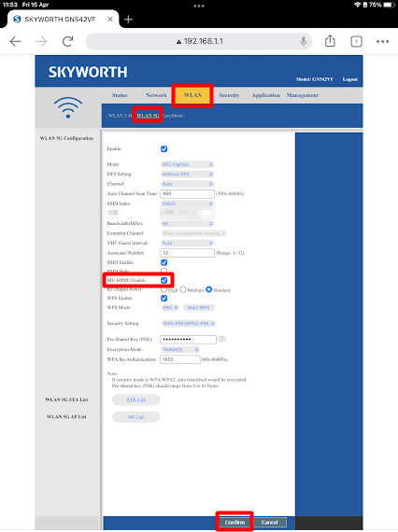Expand the Bandwidth(MHz) dropdown
398x532 pixels.
tap(187, 224)
